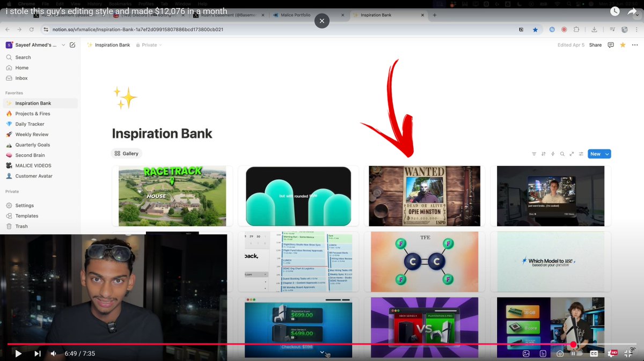Open player settings gear with HD badge
Viewport: 644px width, 361px height.
click(611, 353)
